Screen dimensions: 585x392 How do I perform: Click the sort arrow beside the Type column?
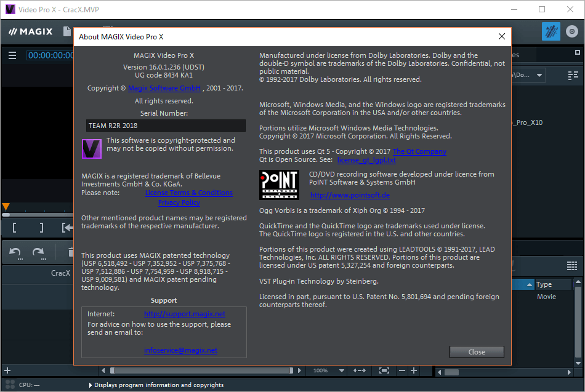530,284
